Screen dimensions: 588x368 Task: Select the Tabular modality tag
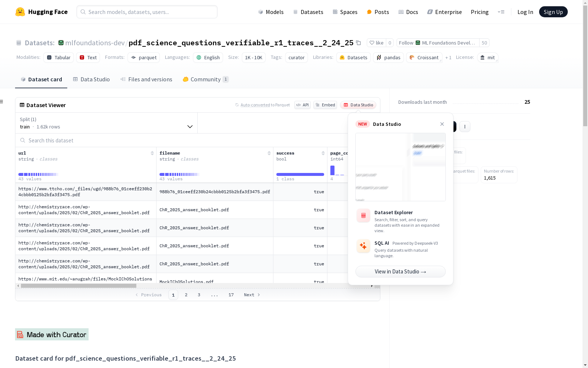(x=59, y=57)
